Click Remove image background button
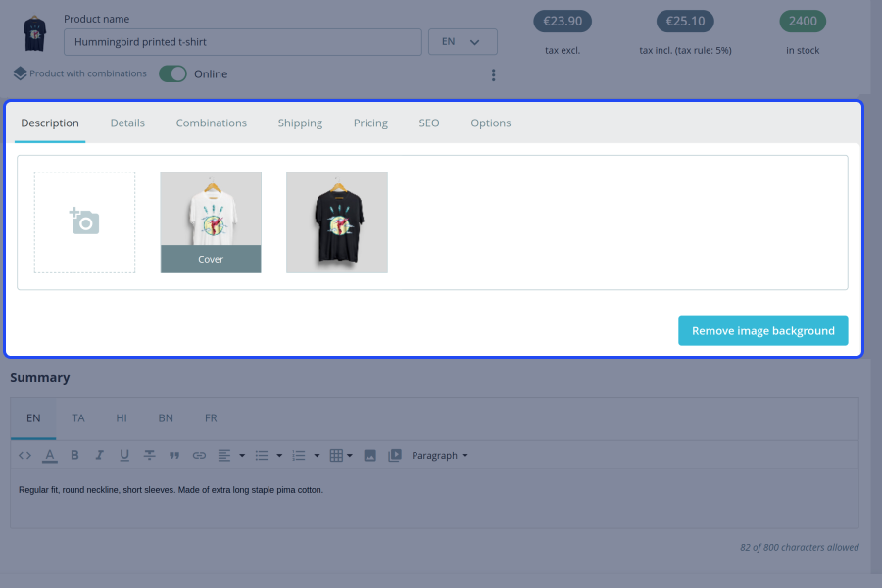882x588 pixels. pyautogui.click(x=763, y=330)
